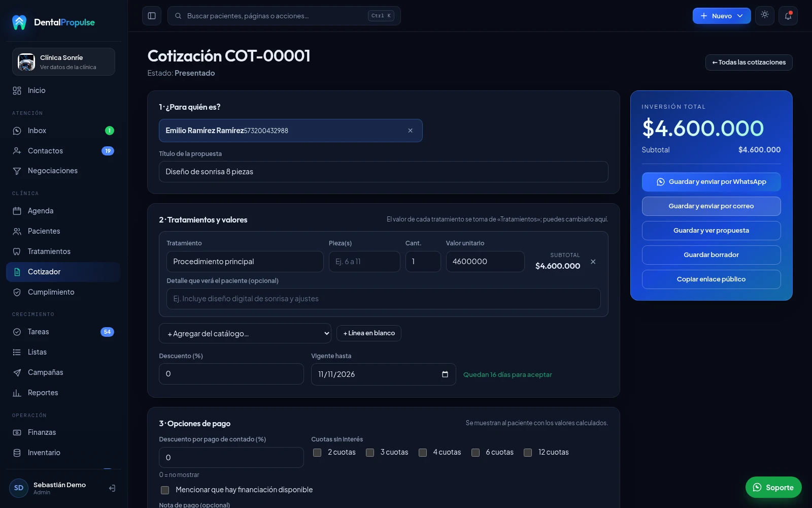Go to Inicio in the sidebar

click(63, 90)
